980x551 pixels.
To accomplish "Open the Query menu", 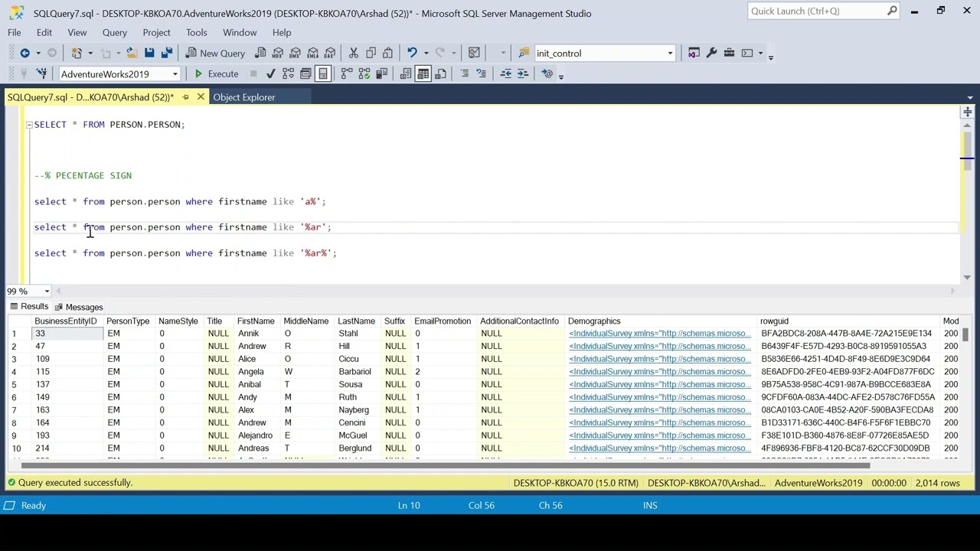I will click(x=115, y=32).
